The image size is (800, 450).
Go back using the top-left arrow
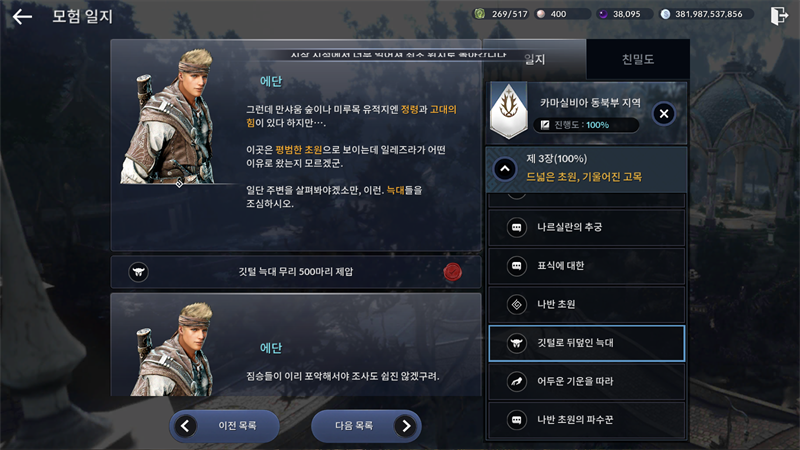pos(22,17)
